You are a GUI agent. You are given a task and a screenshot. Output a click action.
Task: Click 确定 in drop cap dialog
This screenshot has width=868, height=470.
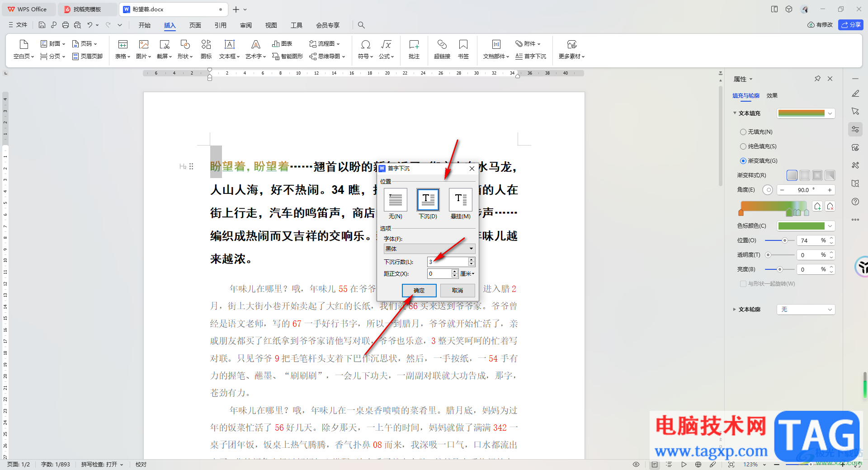click(419, 290)
